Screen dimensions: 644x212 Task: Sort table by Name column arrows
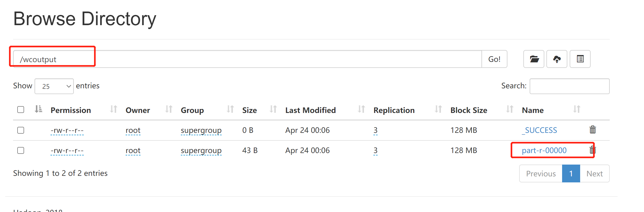[x=576, y=109]
